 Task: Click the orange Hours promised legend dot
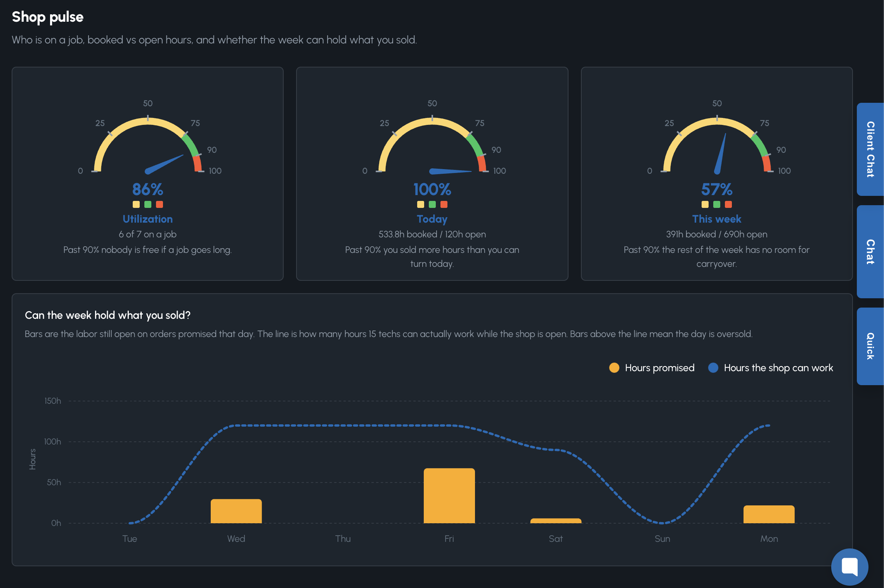click(x=614, y=368)
